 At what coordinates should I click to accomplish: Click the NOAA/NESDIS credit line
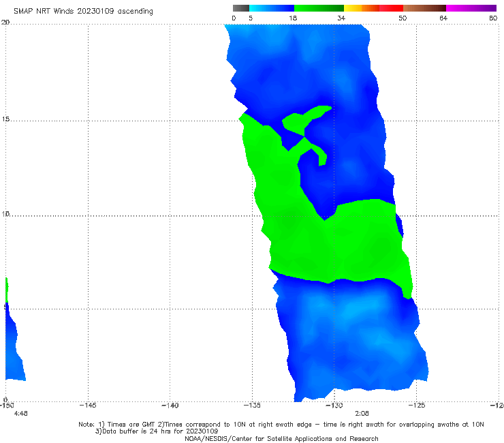pyautogui.click(x=281, y=438)
